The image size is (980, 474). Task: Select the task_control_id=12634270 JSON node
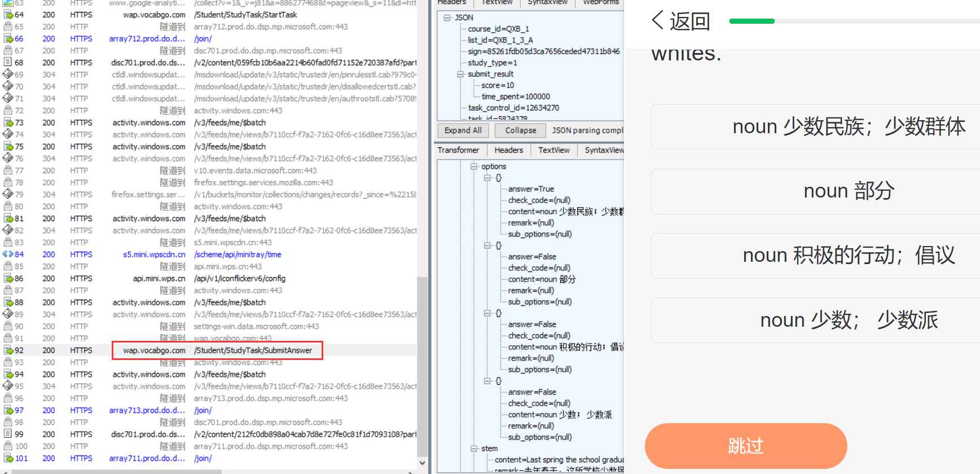coord(513,108)
